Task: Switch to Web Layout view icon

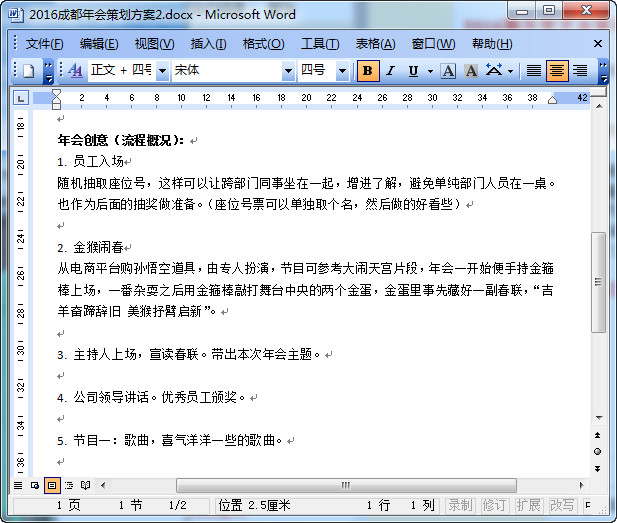Action: pyautogui.click(x=35, y=485)
